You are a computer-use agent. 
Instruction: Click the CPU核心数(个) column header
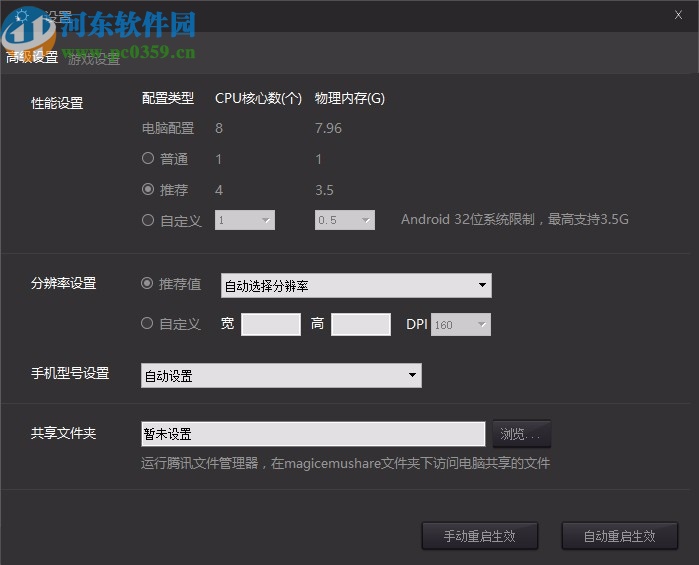pyautogui.click(x=259, y=98)
